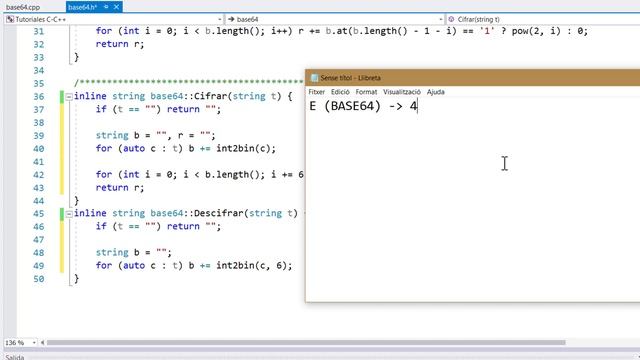The width and height of the screenshot is (640, 360).
Task: Open the Cifrar(string t) member dropdown
Action: [543, 19]
